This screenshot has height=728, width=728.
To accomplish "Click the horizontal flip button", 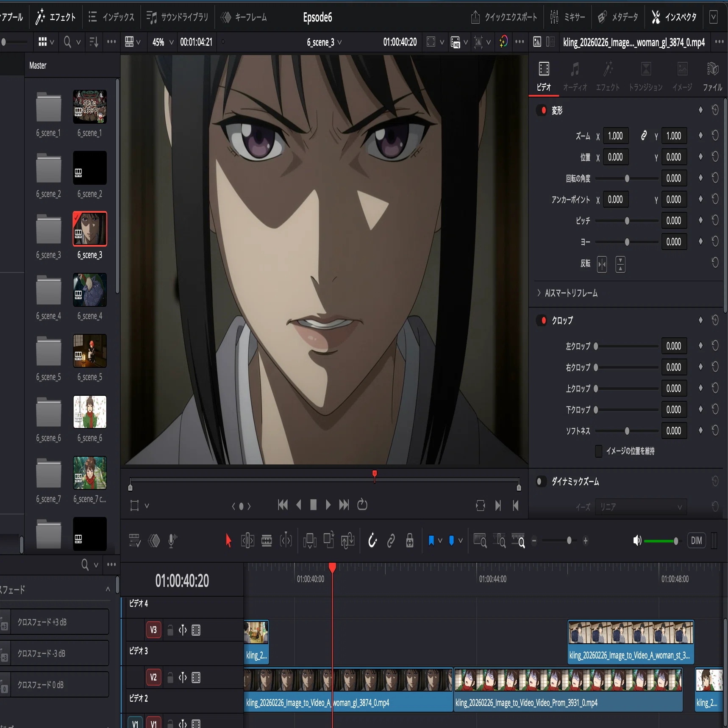I will [602, 264].
